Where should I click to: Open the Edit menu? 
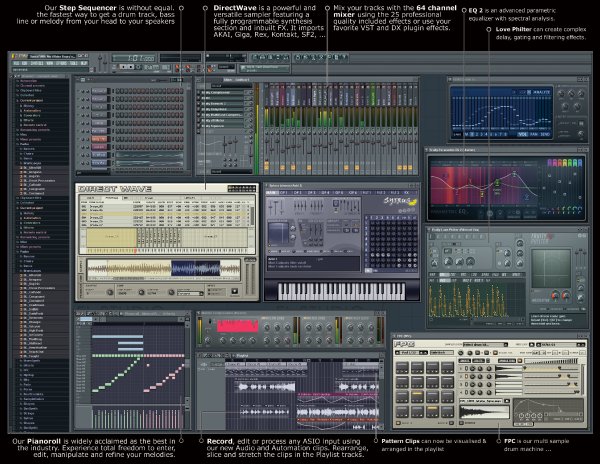[24, 63]
